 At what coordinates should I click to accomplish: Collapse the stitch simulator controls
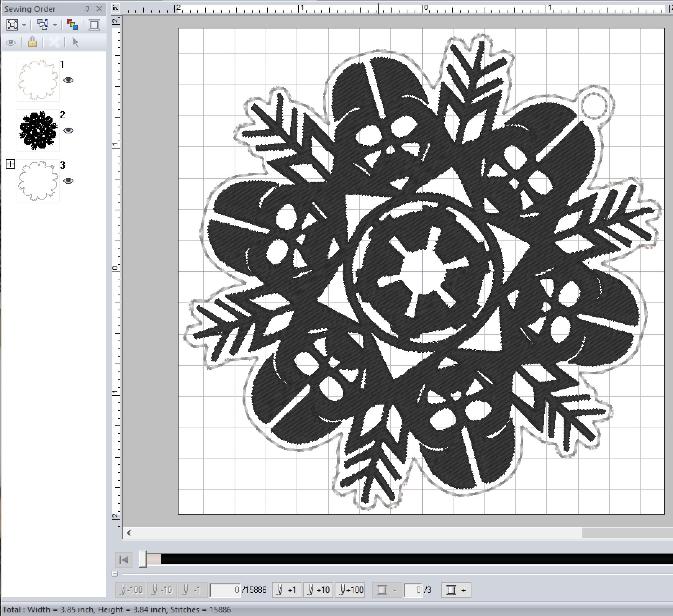(115, 574)
